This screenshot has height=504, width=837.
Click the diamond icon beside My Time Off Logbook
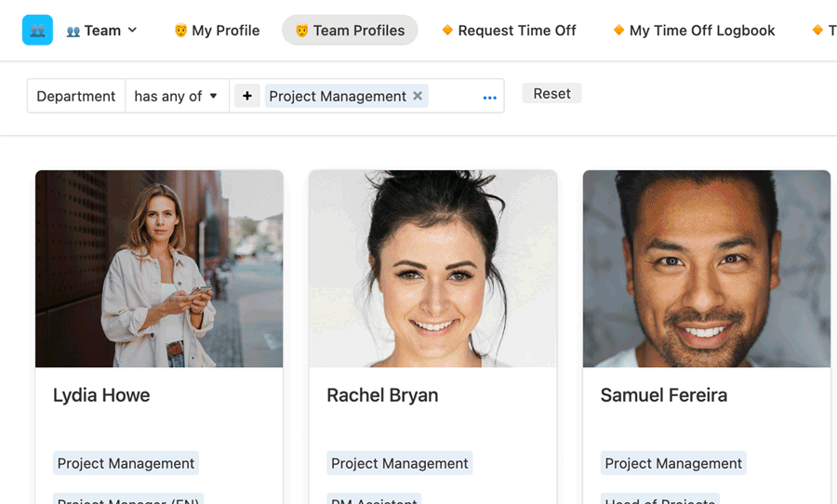618,31
